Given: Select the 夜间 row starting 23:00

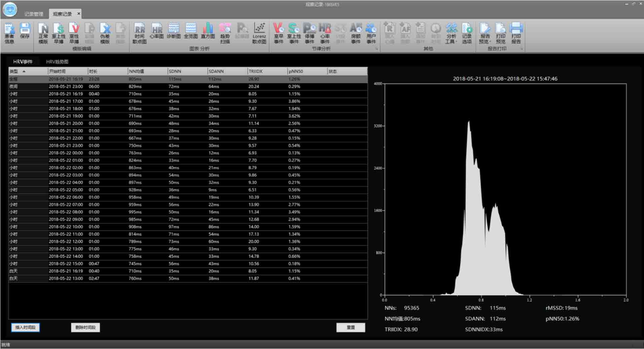Looking at the screenshot, I should (188, 86).
